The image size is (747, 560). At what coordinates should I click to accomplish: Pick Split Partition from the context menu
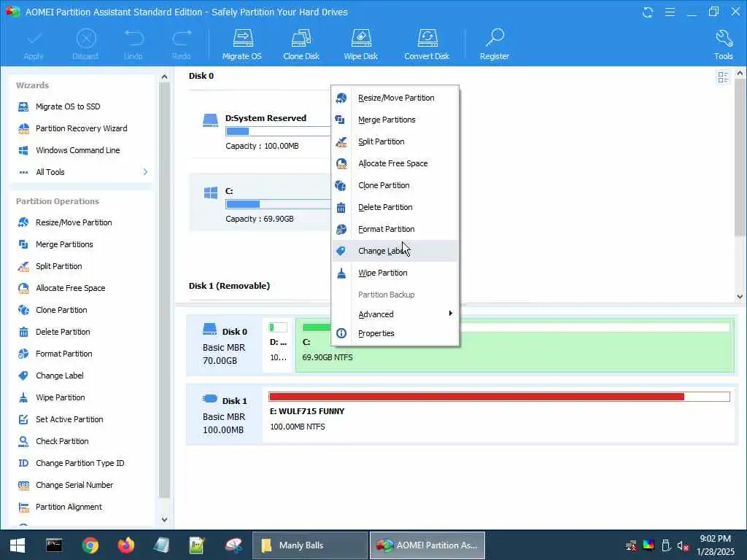(x=395, y=142)
